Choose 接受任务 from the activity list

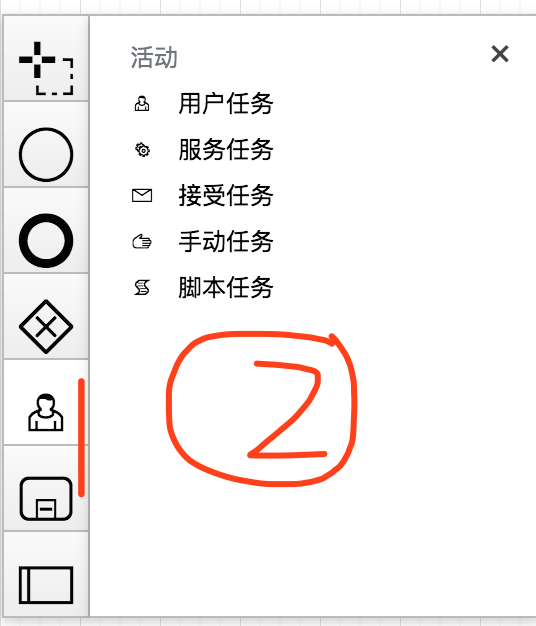point(225,196)
